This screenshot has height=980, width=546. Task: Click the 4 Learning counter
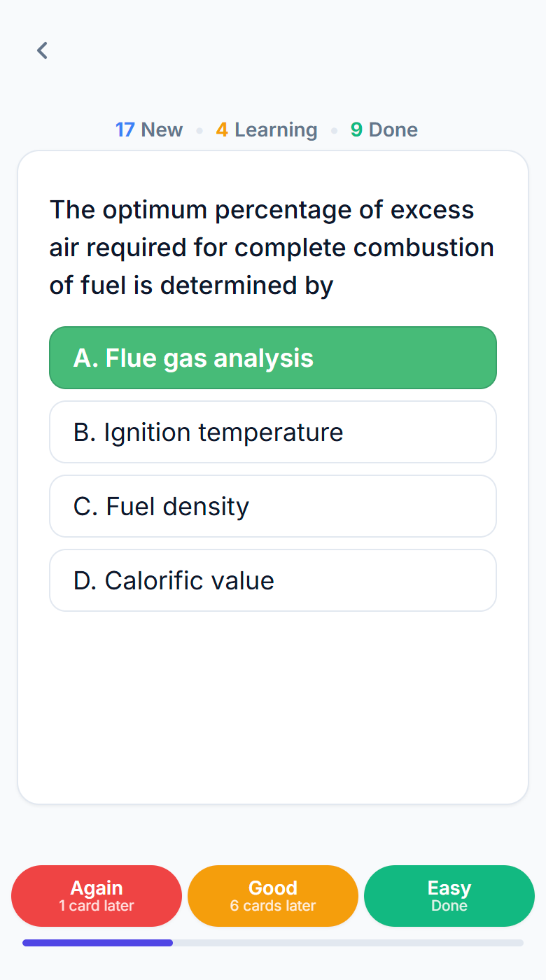[267, 130]
